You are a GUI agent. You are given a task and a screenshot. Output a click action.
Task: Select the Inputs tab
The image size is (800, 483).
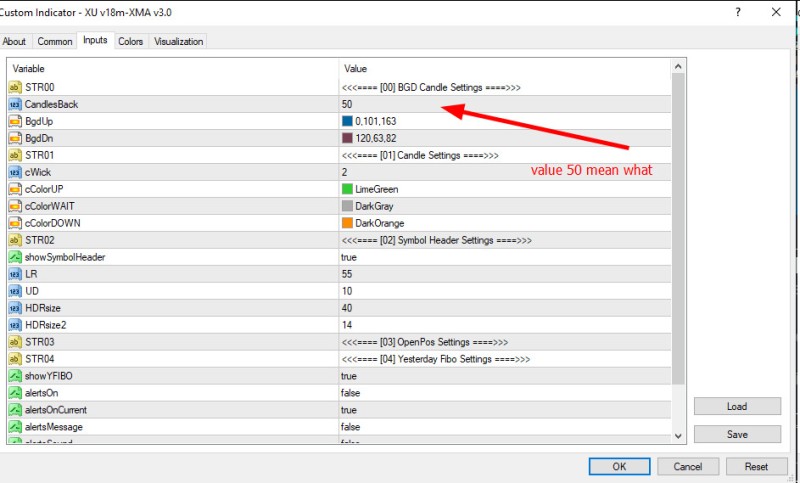[95, 40]
